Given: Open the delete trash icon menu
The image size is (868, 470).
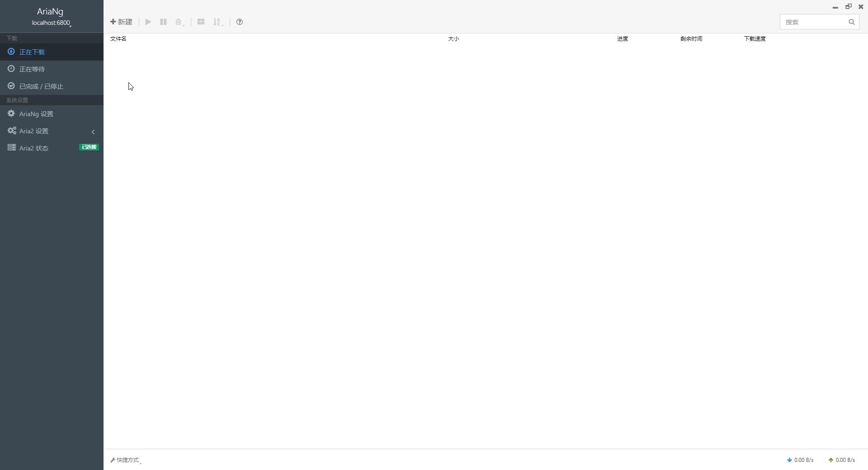Looking at the screenshot, I should click(x=179, y=22).
